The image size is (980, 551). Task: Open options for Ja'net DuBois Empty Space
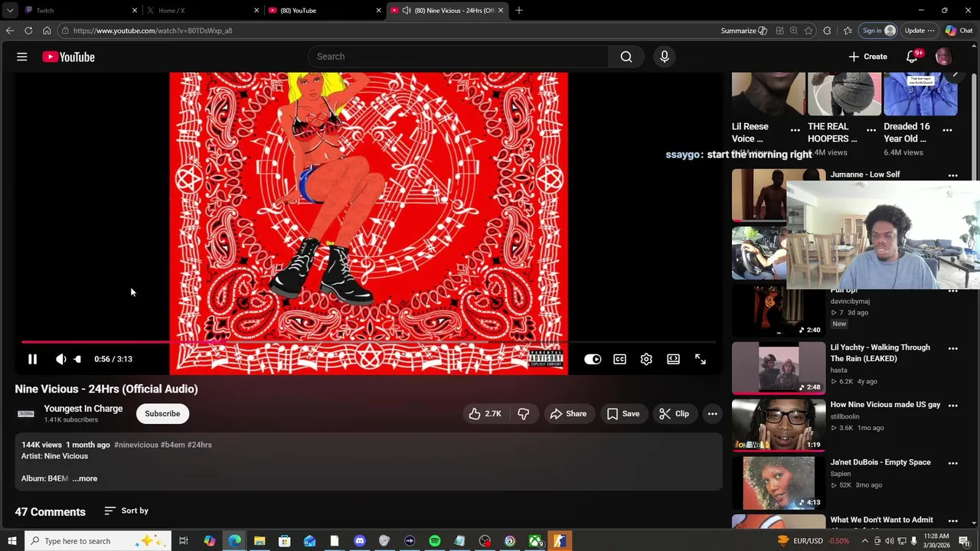point(953,464)
